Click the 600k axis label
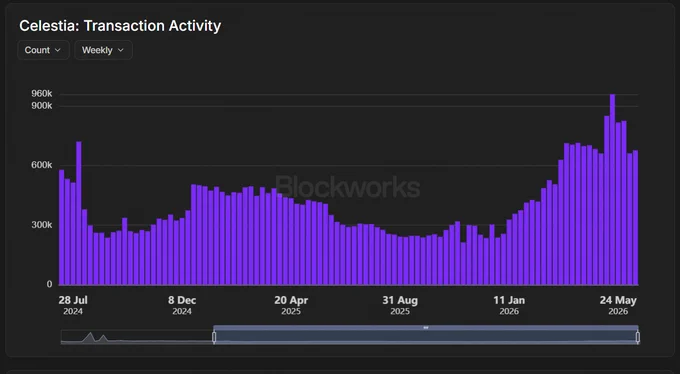Viewport: 680px width, 374px height. tap(42, 165)
